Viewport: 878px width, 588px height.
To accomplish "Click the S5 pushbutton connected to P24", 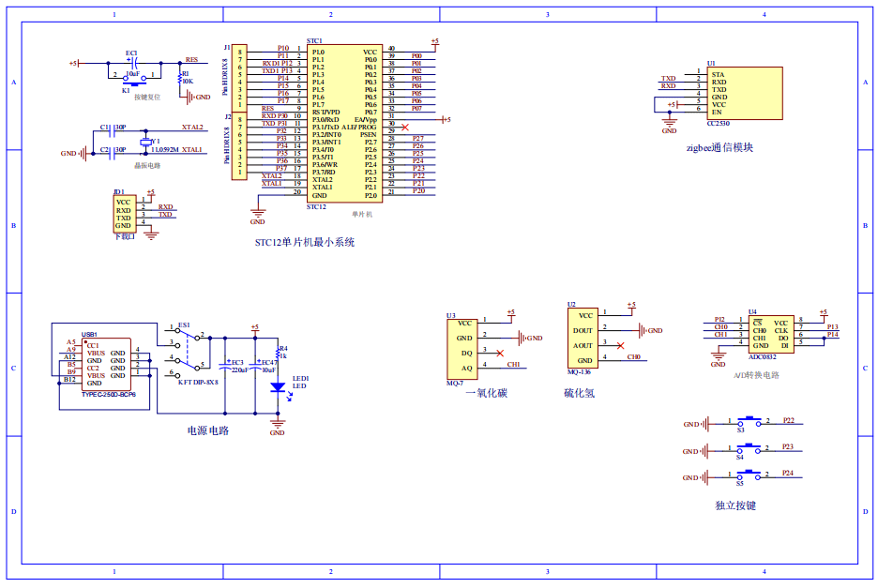I will point(749,475).
